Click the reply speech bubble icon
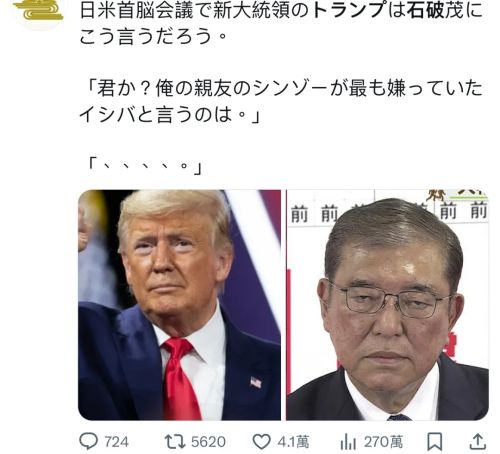 (88, 441)
